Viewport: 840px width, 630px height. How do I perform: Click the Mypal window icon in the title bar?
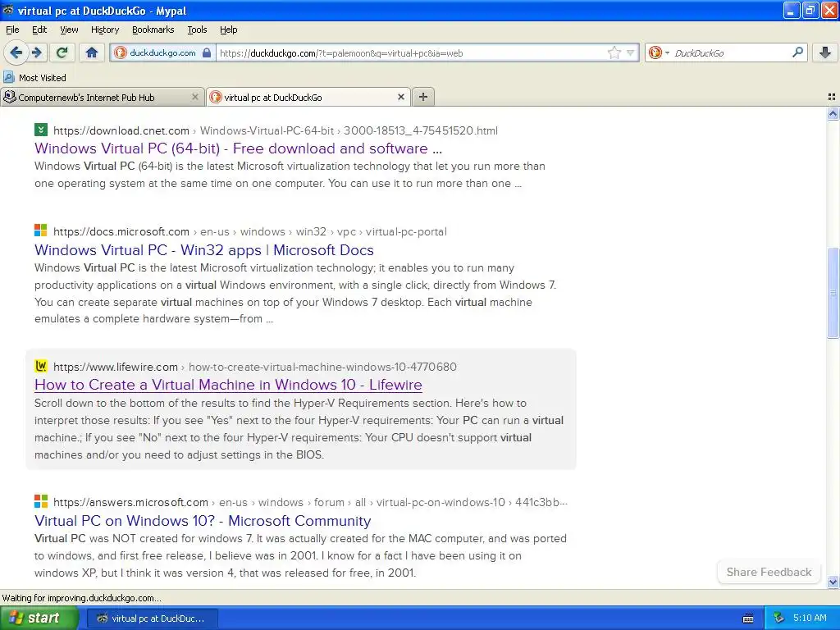tap(8, 10)
